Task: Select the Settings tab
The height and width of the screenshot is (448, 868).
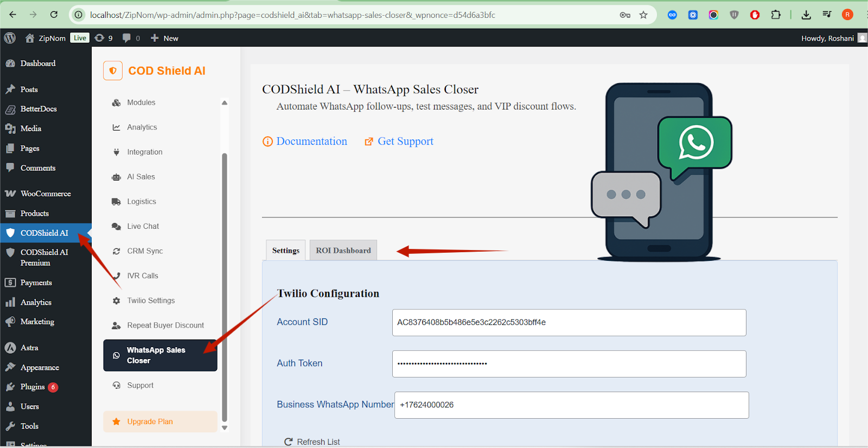Action: click(285, 251)
